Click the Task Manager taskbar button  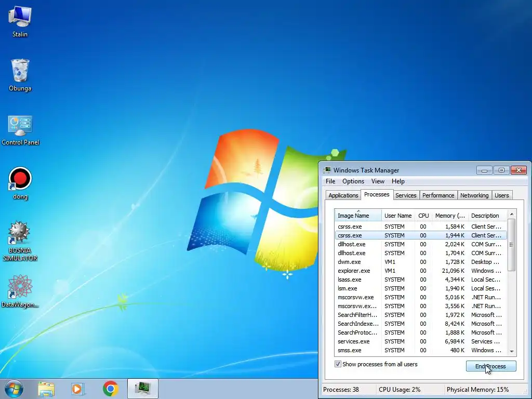pyautogui.click(x=143, y=389)
